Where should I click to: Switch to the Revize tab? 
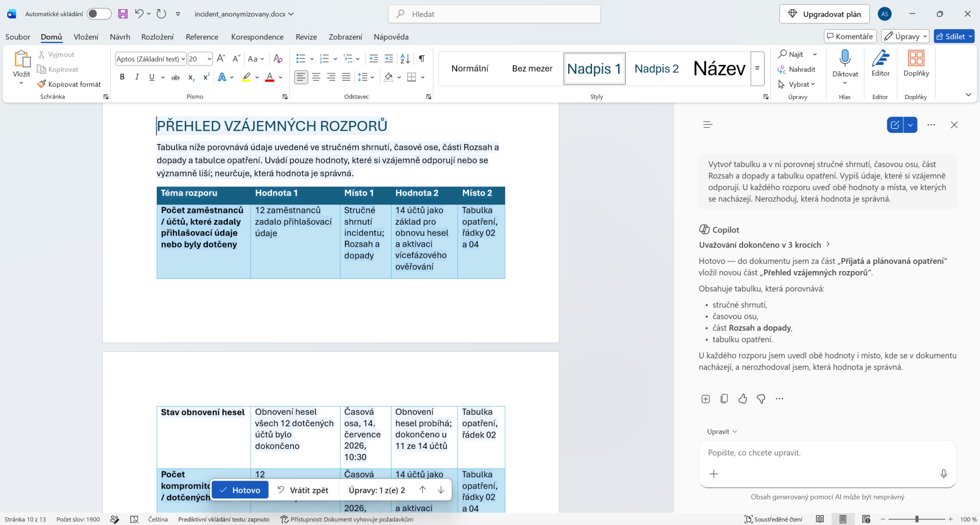click(306, 37)
